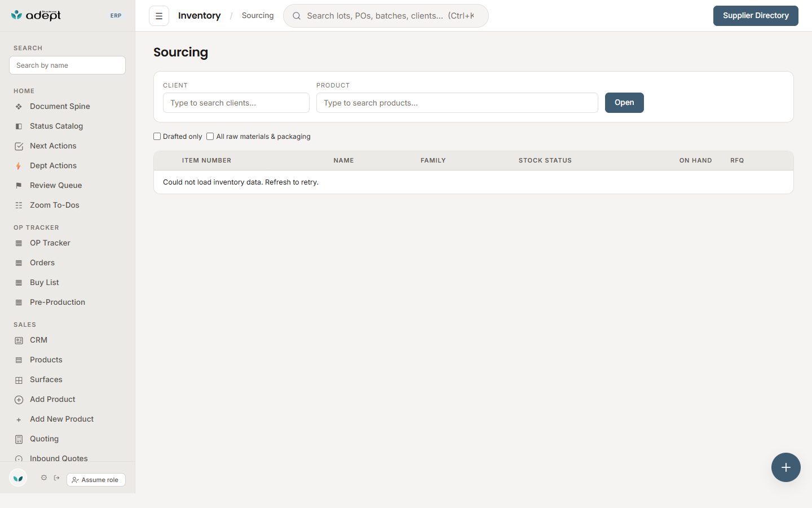Open settings via the gear icon
The width and height of the screenshot is (812, 508).
pos(44,478)
